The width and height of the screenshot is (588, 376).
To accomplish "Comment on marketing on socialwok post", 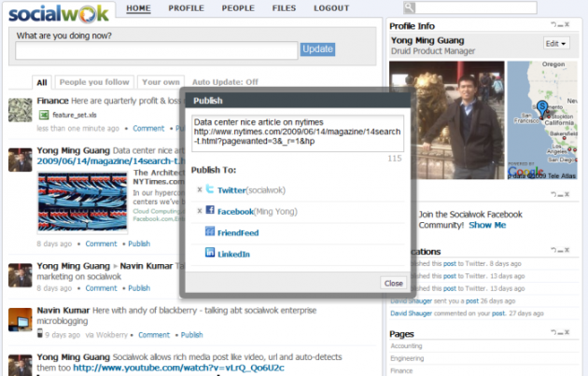I will [x=101, y=288].
